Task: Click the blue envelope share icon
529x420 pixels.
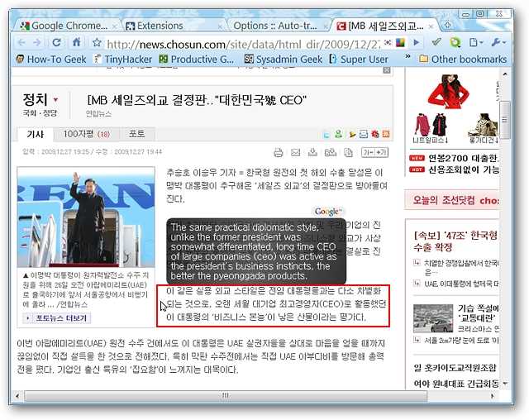Action: (364, 134)
